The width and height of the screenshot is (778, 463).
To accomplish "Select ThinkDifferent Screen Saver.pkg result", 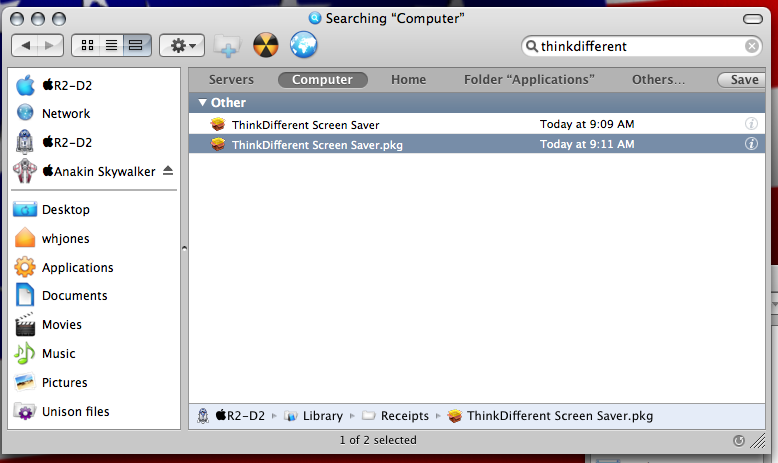I will point(477,144).
